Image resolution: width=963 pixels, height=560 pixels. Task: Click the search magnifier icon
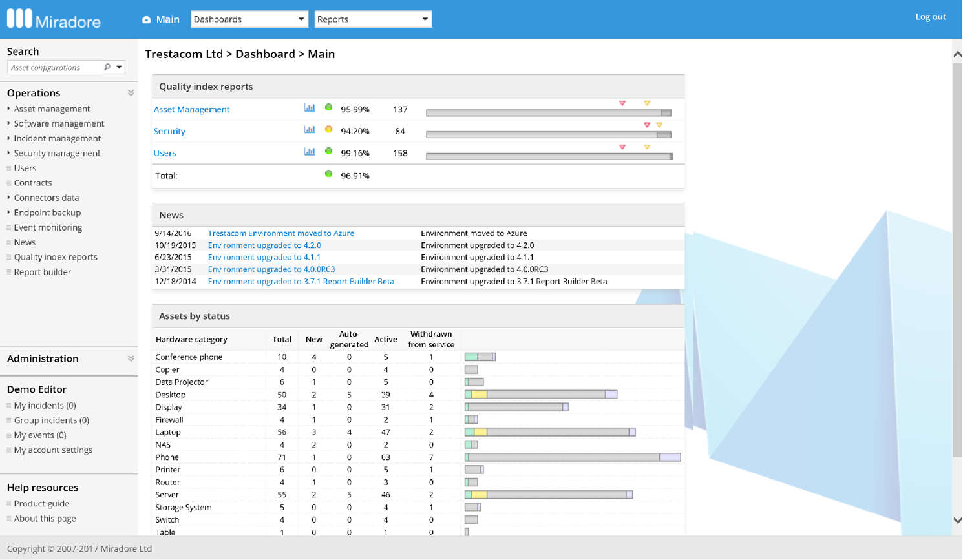pyautogui.click(x=107, y=67)
